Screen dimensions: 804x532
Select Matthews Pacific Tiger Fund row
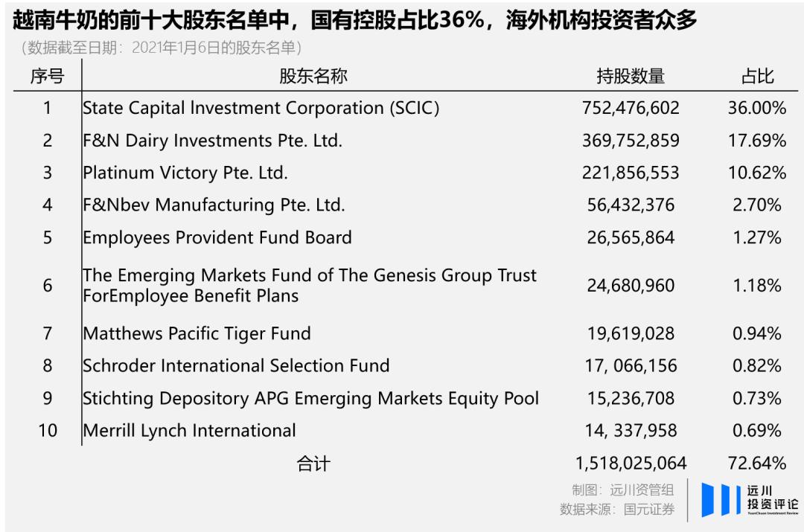click(197, 333)
